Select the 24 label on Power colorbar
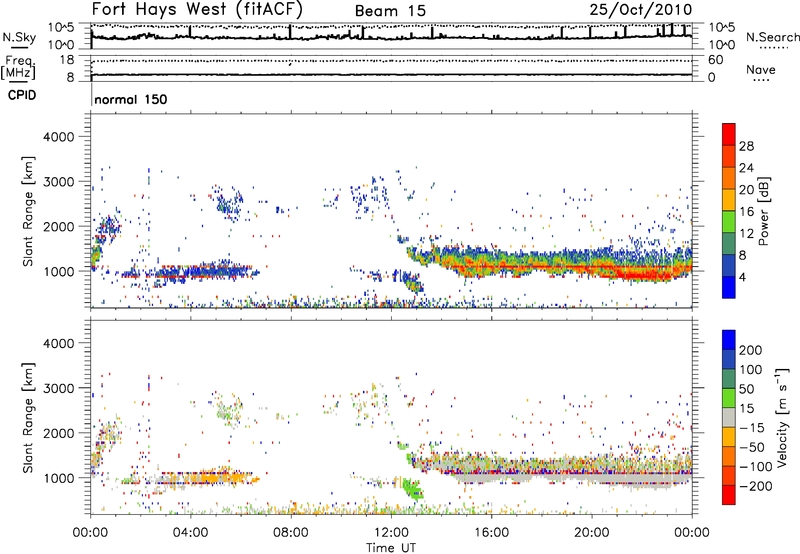Image resolution: width=800 pixels, height=554 pixels. tap(746, 168)
